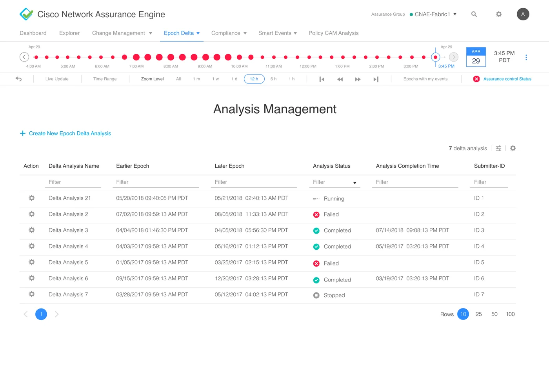Focus the Analysis Completion Time filter field

415,182
